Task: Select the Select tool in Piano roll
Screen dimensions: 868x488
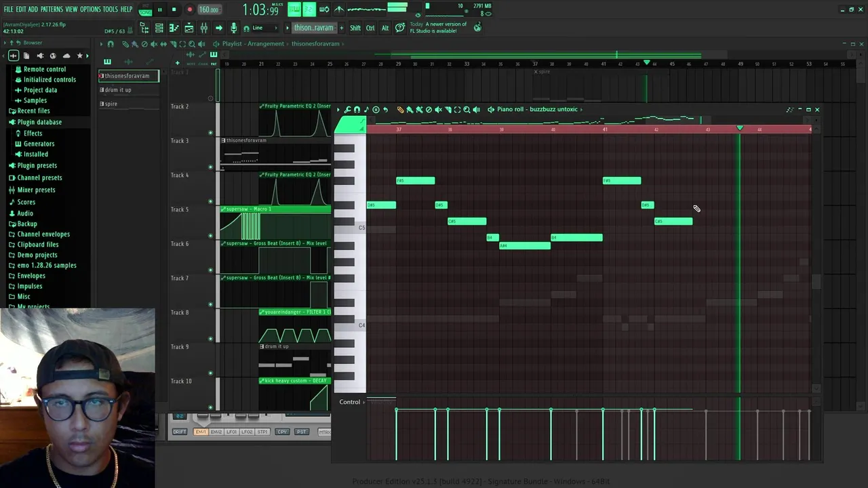Action: click(x=457, y=109)
